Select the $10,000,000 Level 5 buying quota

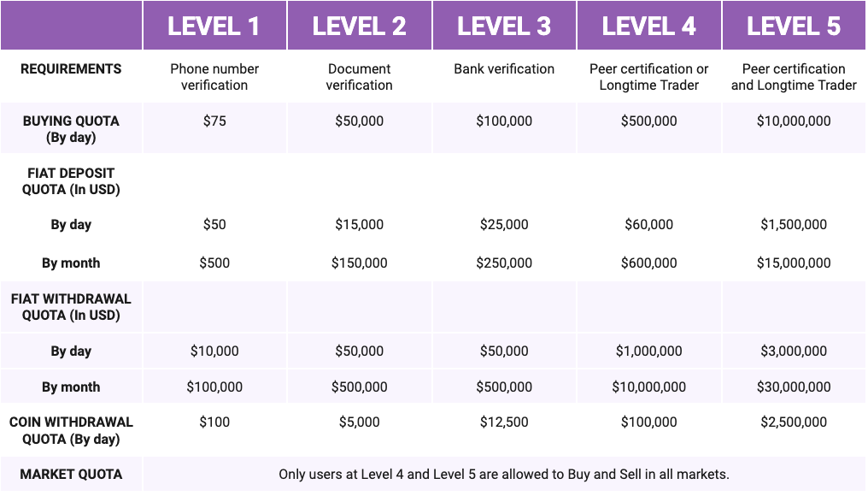pos(794,121)
